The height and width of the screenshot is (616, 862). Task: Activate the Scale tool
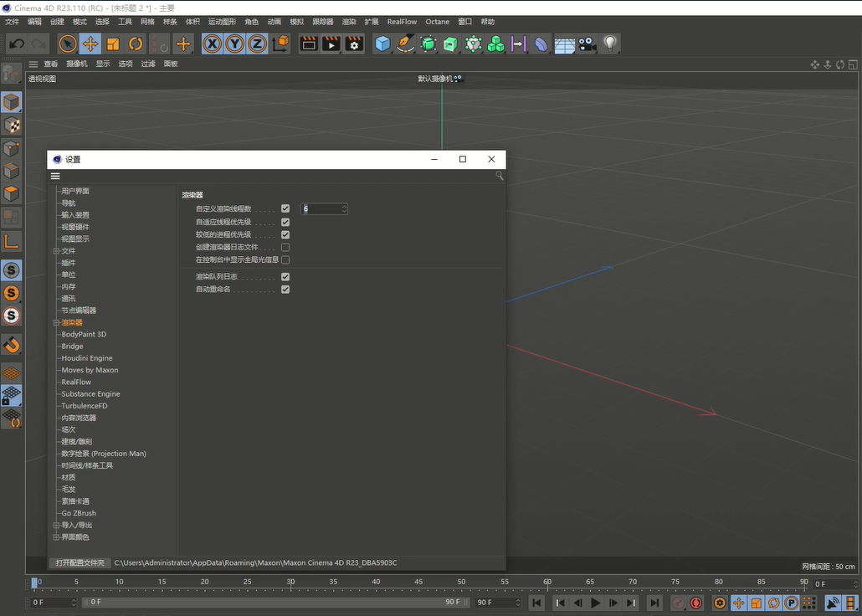point(113,44)
